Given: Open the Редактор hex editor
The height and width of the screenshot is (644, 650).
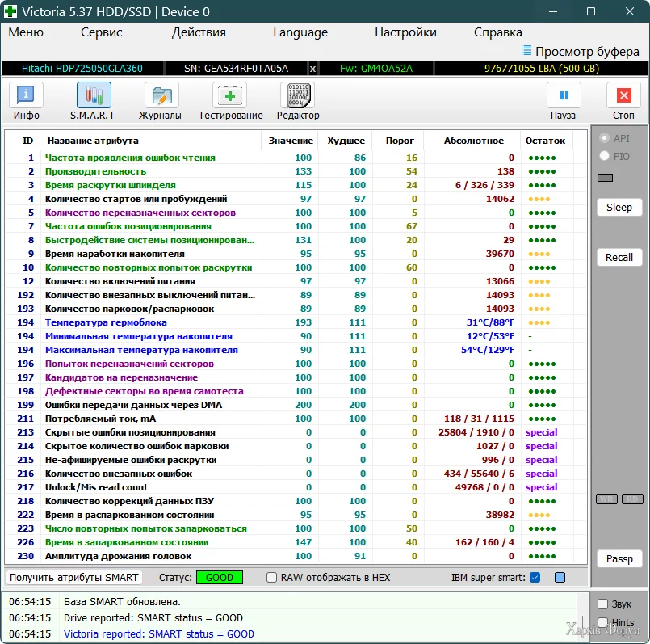Looking at the screenshot, I should (x=298, y=100).
